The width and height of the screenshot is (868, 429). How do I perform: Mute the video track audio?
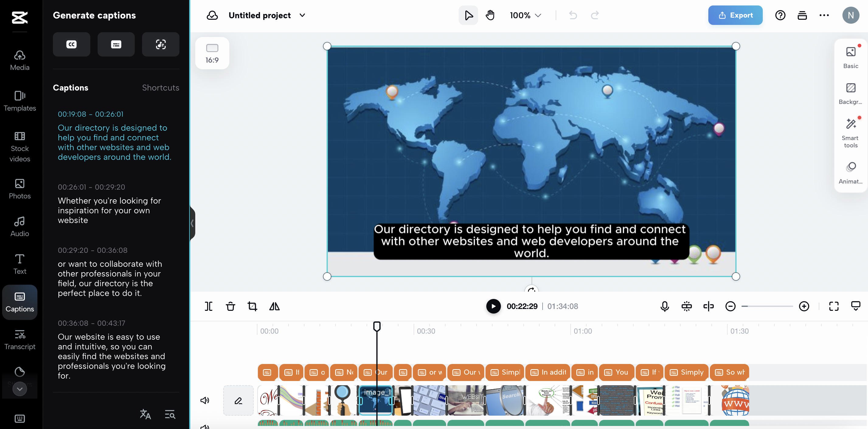coord(205,400)
